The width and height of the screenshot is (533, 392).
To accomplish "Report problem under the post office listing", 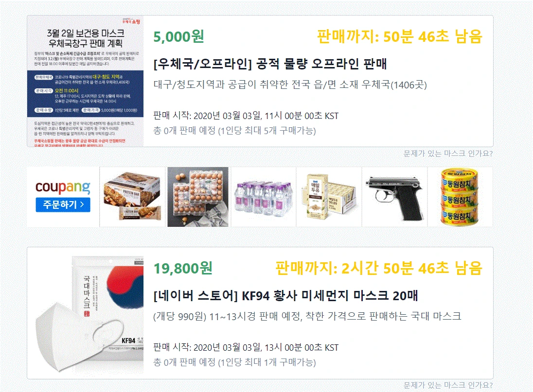I will pos(448,153).
